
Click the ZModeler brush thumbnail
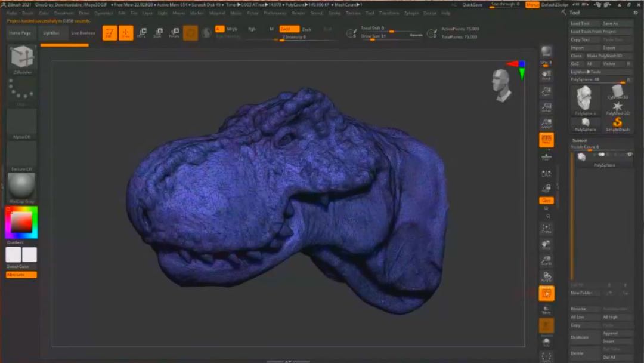22,60
